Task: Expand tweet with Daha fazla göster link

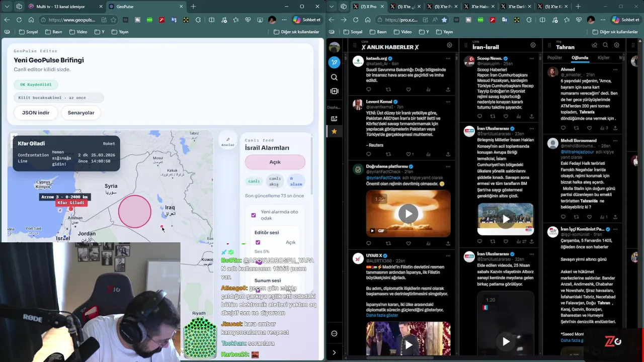Action: click(381, 315)
